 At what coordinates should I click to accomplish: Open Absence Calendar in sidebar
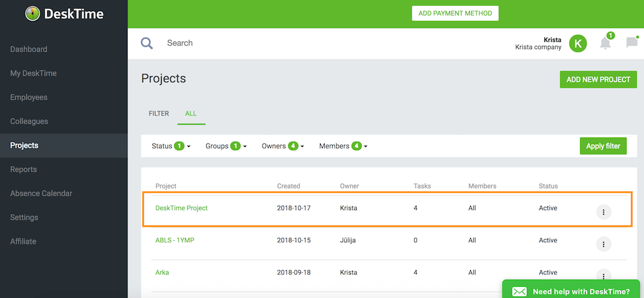pos(41,194)
